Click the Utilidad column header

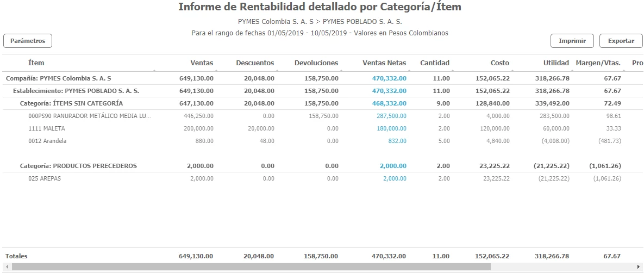coord(555,63)
